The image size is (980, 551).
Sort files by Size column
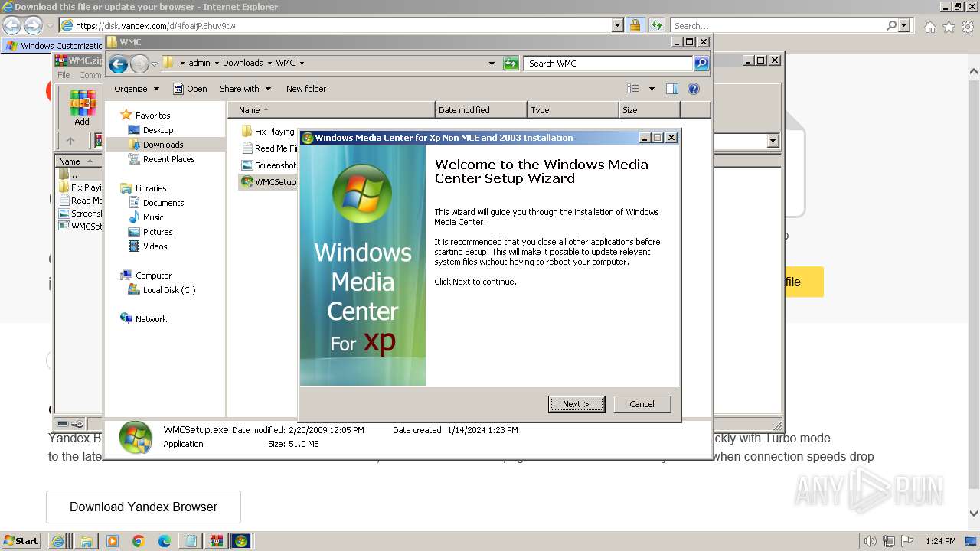pos(649,110)
